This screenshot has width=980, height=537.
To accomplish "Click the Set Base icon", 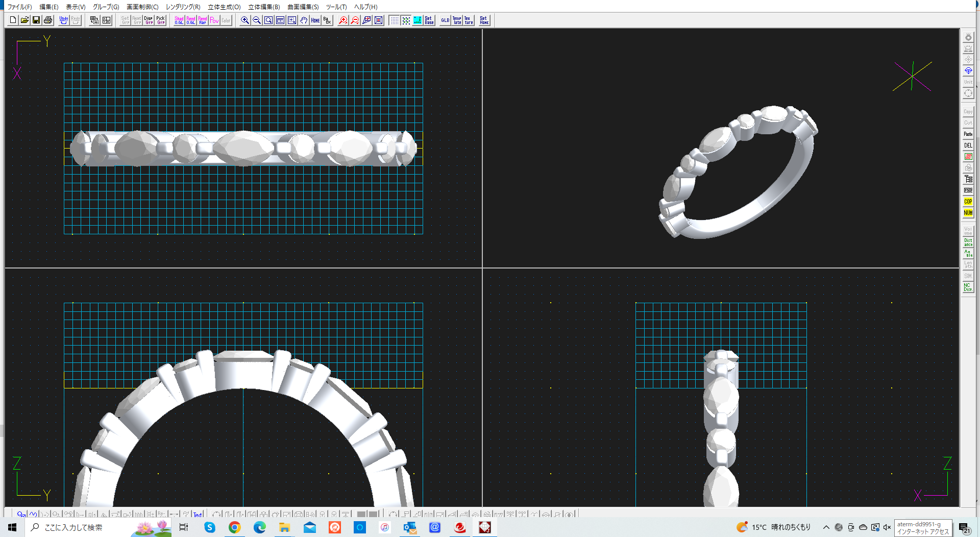I will click(x=429, y=20).
